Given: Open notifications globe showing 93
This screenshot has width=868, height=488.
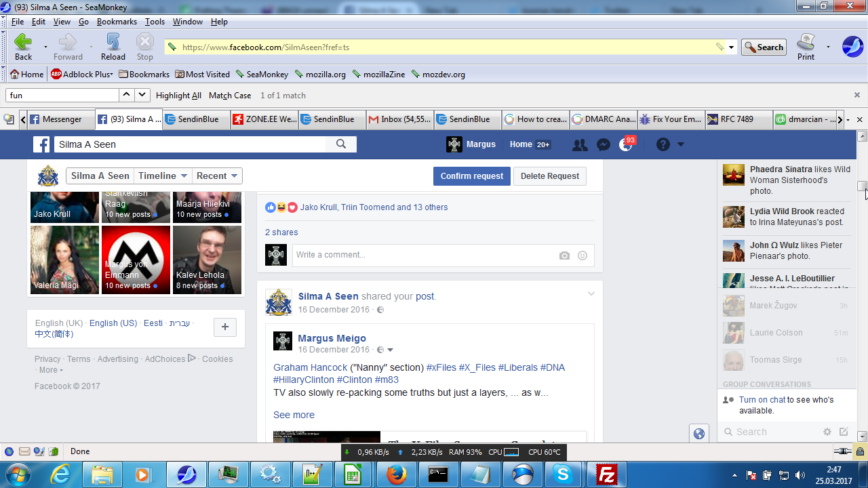Looking at the screenshot, I should [626, 144].
